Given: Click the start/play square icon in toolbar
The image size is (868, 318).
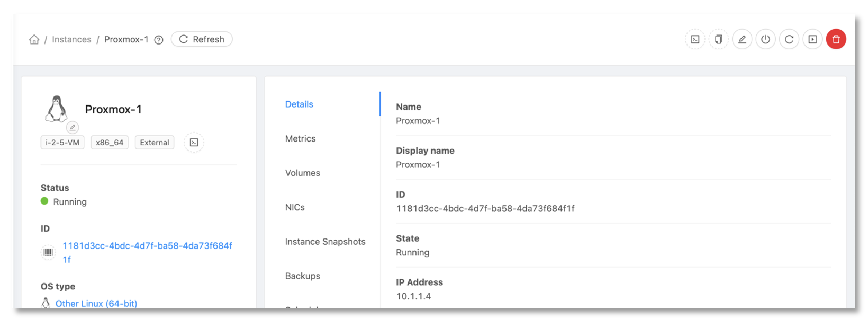Looking at the screenshot, I should tap(812, 39).
